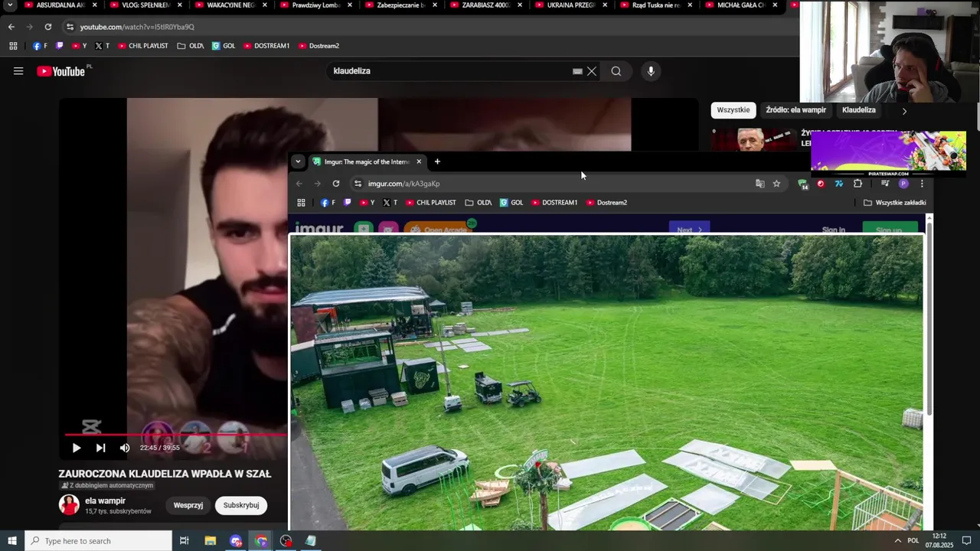
Task: Click the Wesprzyj button
Action: coord(188,505)
